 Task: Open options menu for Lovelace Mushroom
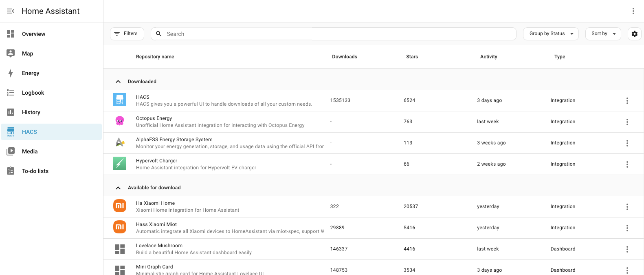(x=627, y=249)
